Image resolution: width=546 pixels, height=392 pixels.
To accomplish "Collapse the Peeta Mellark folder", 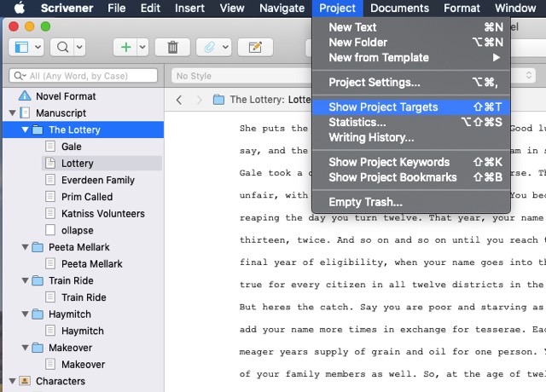I will tap(25, 247).
